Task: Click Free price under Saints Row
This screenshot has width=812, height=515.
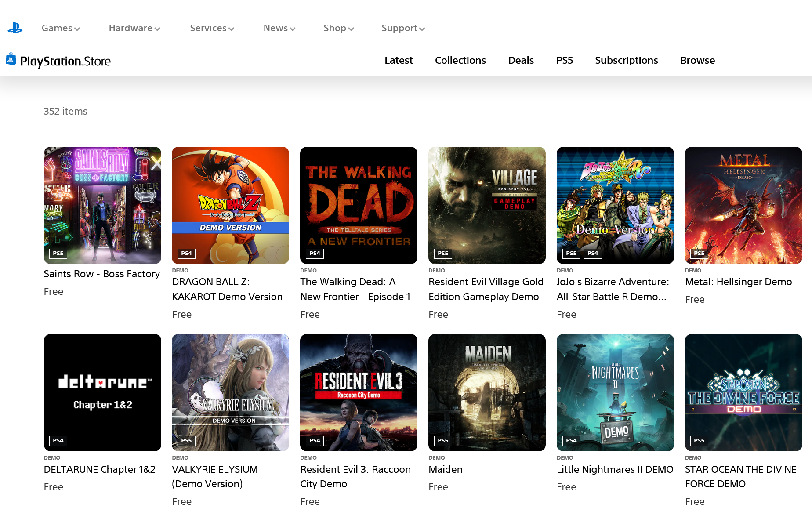Action: [54, 292]
